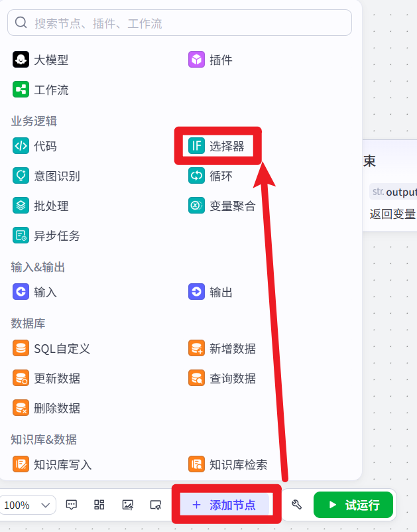The width and height of the screenshot is (417, 532).
Task: Click the 代码 label
Action: click(46, 146)
